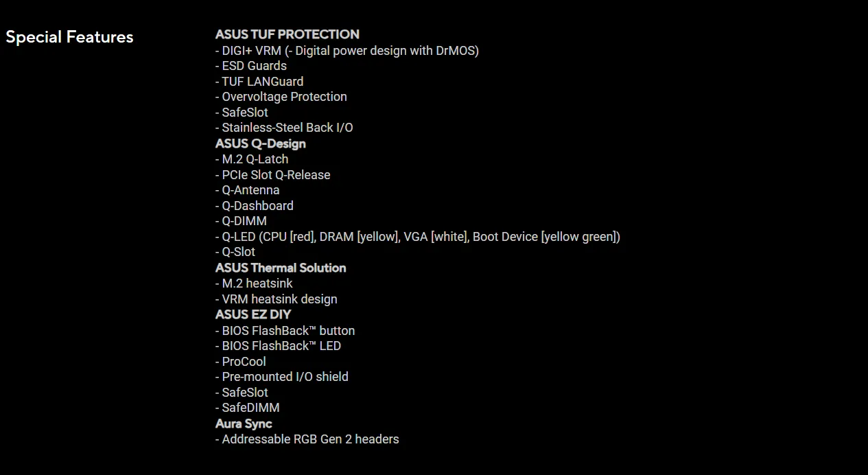868x475 pixels.
Task: Click the Special Features section heading
Action: pyautogui.click(x=69, y=37)
